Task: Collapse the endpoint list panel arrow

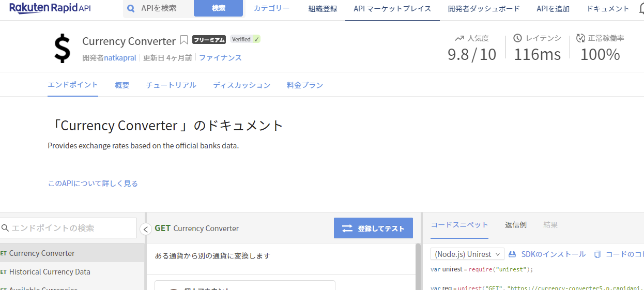Action: [146, 229]
